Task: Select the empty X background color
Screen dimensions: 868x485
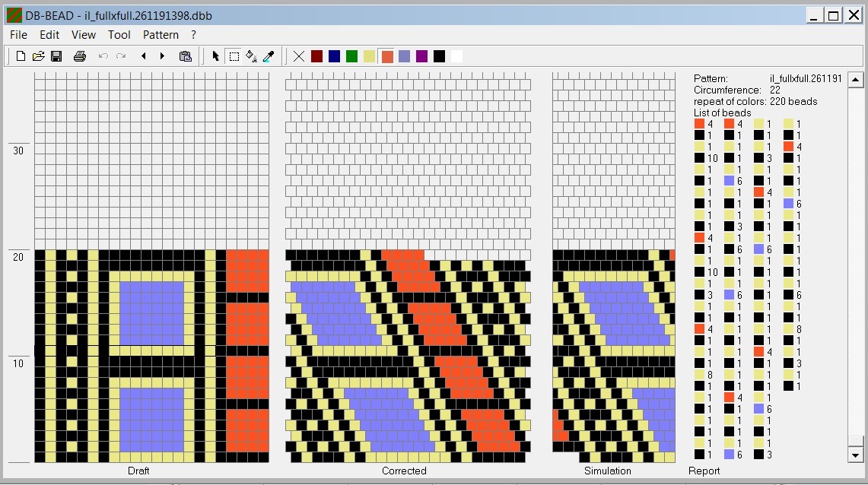Action: click(x=299, y=56)
